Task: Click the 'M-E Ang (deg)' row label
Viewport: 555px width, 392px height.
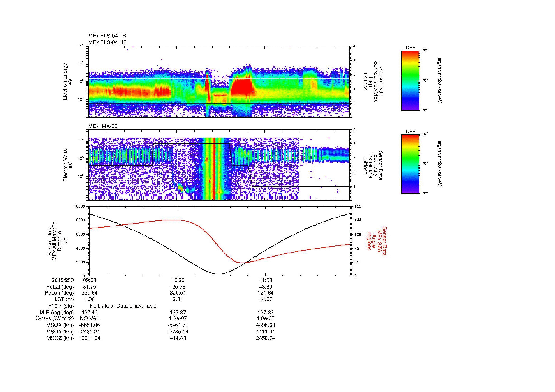Action: coord(56,313)
